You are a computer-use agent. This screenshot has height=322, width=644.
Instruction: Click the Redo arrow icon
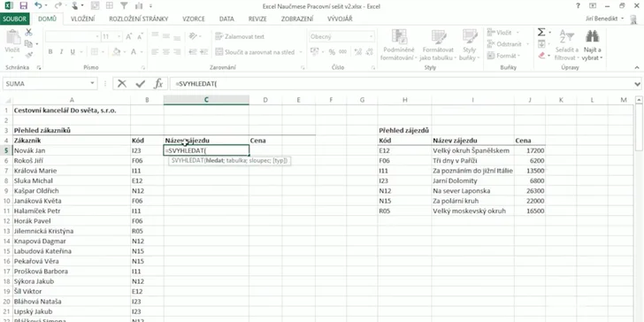pyautogui.click(x=57, y=6)
